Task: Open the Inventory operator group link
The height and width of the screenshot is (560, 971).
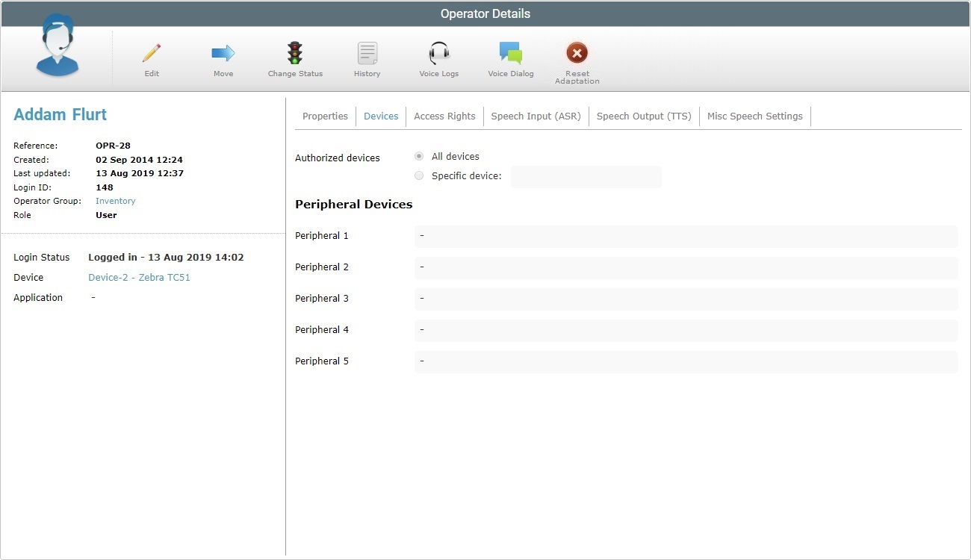Action: [x=115, y=201]
